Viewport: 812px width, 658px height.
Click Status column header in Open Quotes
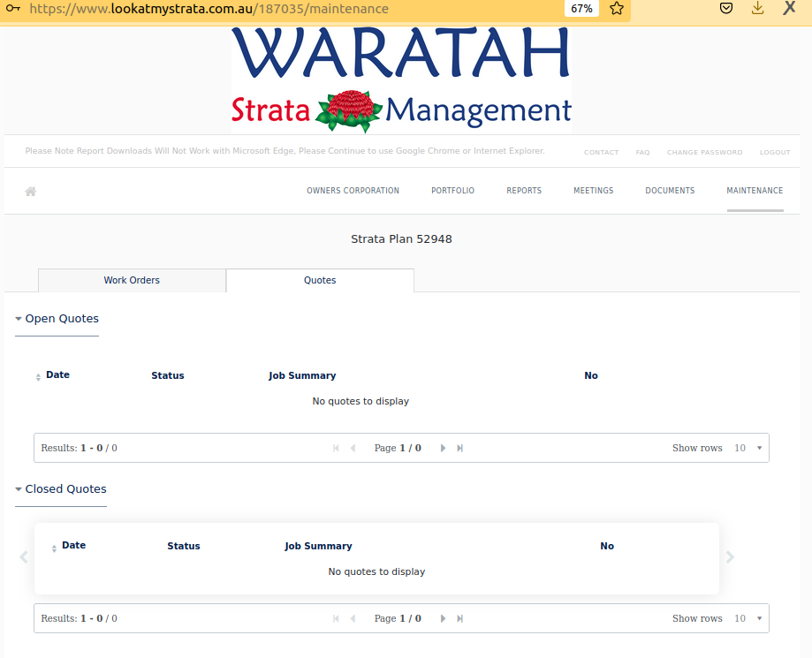168,375
